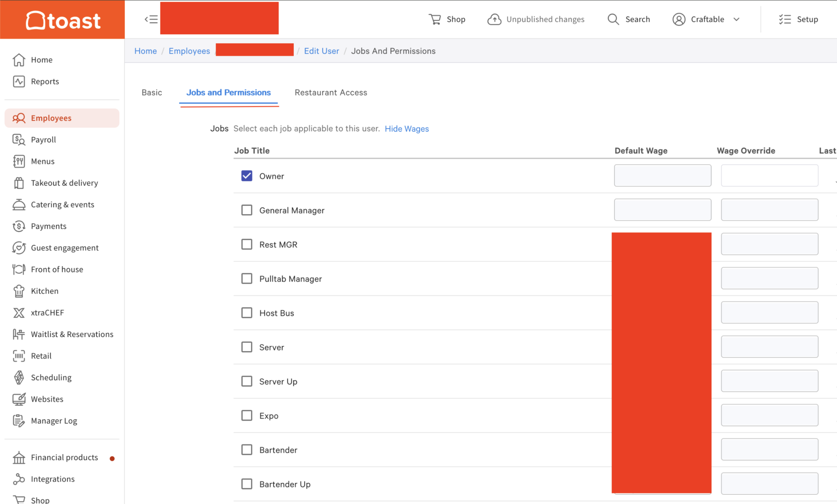Click the Guest engagement heart icon
The height and width of the screenshot is (504, 837).
coord(19,248)
